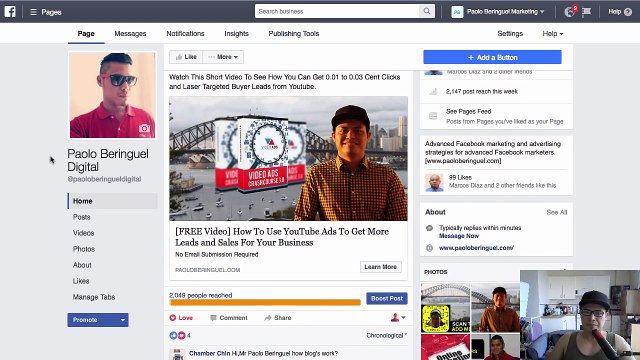The width and height of the screenshot is (640, 360).
Task: Open the Insights tab
Action: (236, 34)
